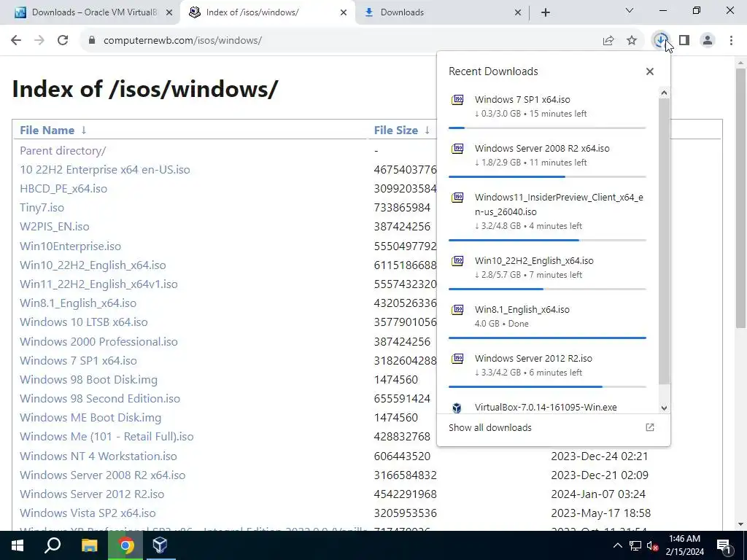Open the notification center icon
Screen dimensions: 747x560
pos(724,545)
